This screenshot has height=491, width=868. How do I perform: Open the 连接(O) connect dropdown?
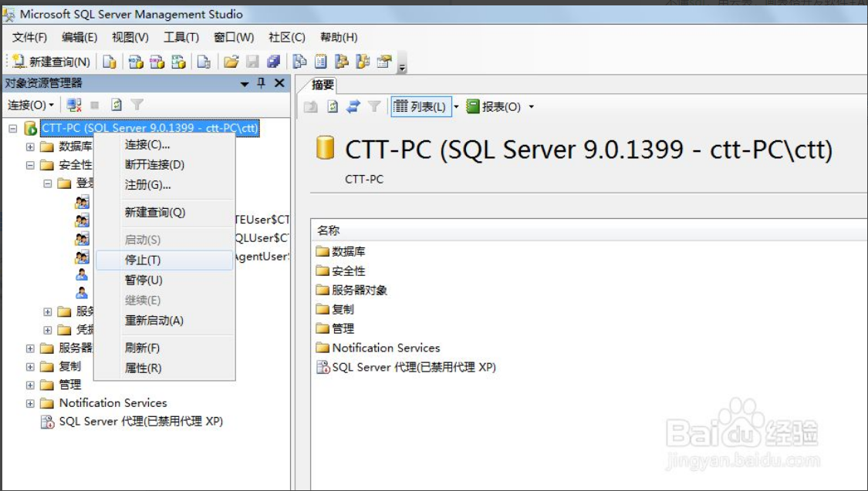point(30,105)
